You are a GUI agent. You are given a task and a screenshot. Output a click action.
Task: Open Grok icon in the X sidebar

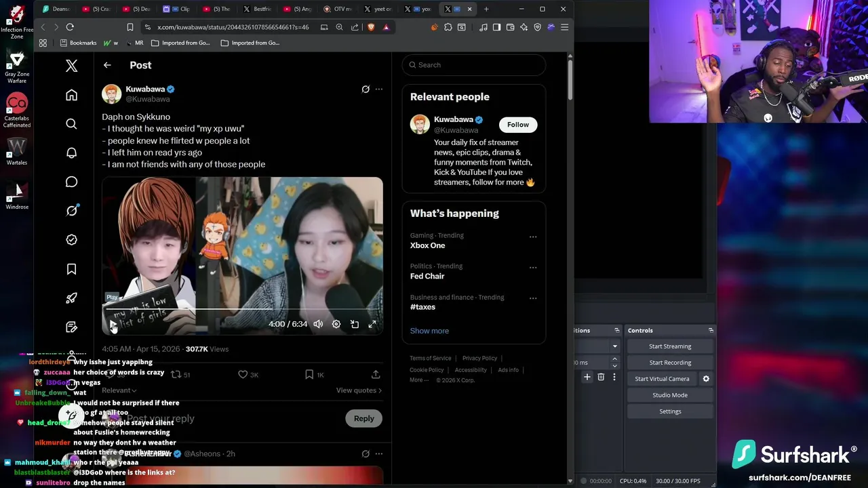pyautogui.click(x=71, y=211)
